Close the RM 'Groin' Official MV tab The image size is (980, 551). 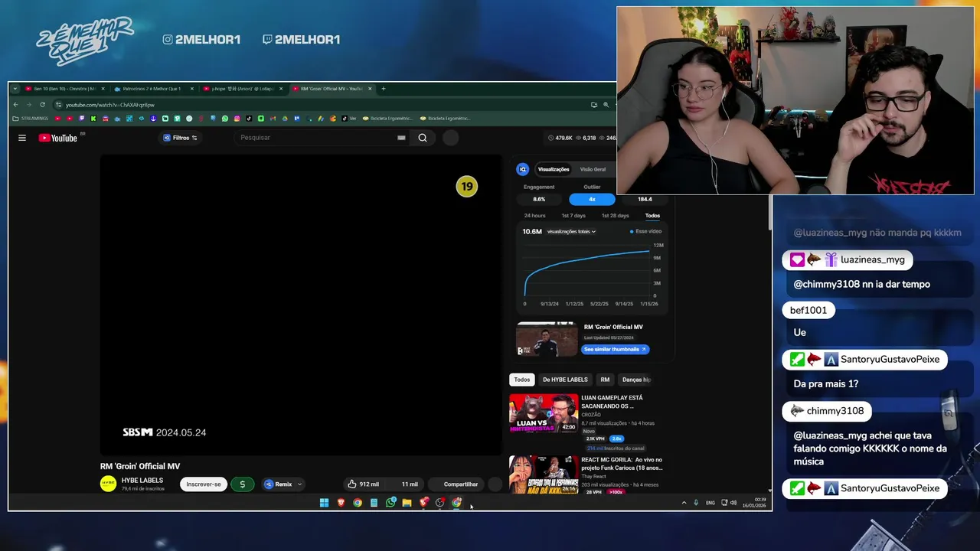point(371,89)
